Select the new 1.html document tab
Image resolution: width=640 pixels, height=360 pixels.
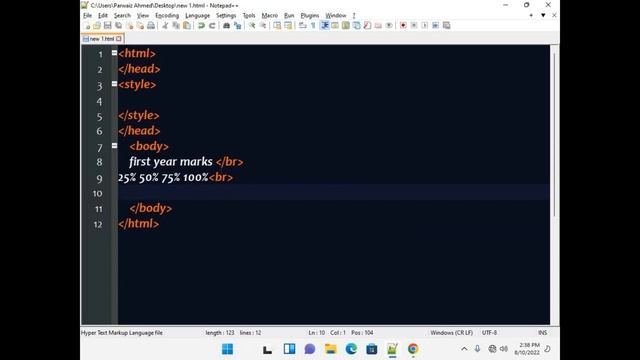coord(102,39)
